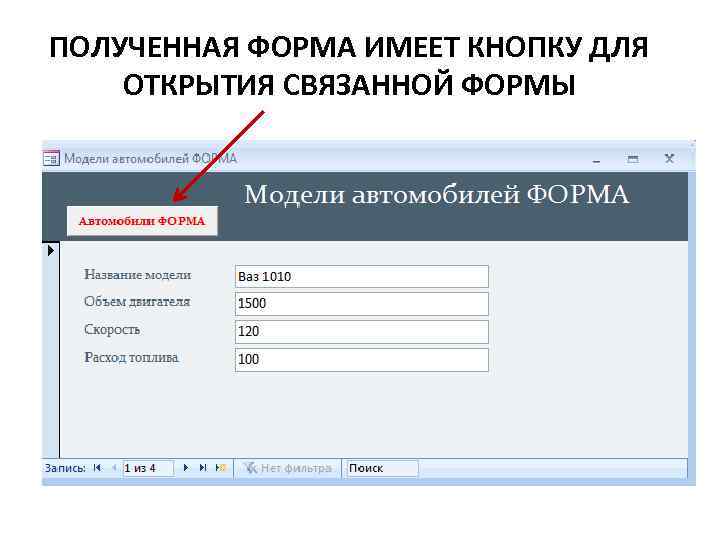The image size is (720, 540).
Task: Minimize the Модели автомобилей form window
Action: click(x=596, y=160)
